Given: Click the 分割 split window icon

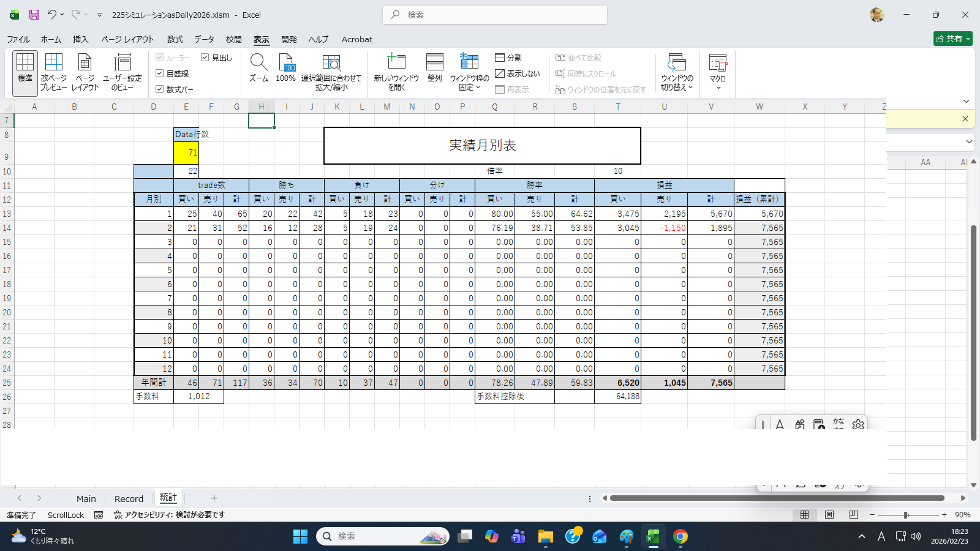Looking at the screenshot, I should point(508,58).
